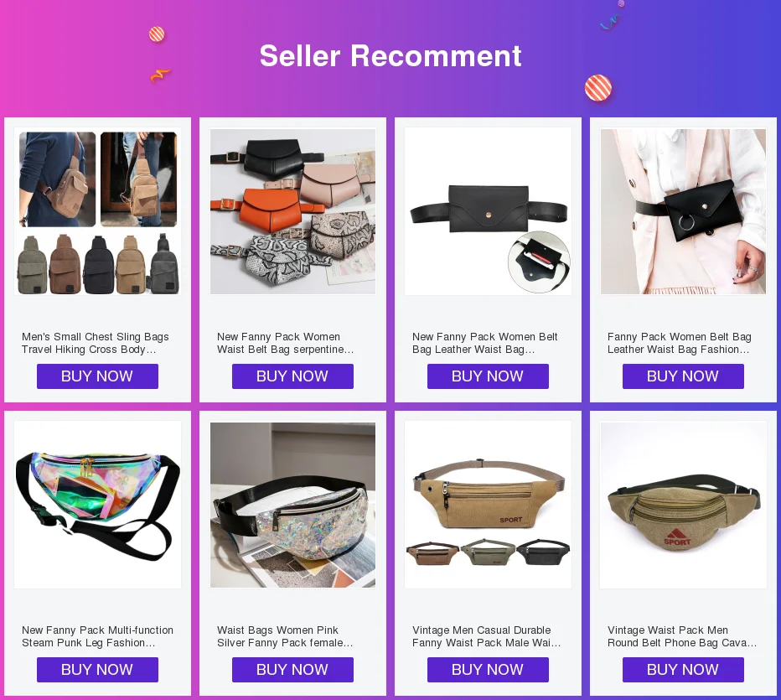Image resolution: width=781 pixels, height=700 pixels.
Task: Click BUY NOW for the Vintage Men Casual Durable pack
Action: [x=488, y=670]
